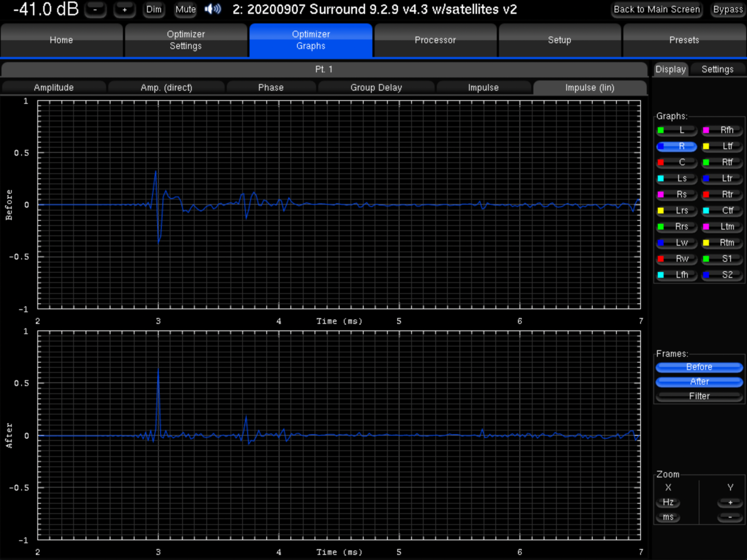Viewport: 747px width, 560px height.
Task: Toggle the Before frame display
Action: click(699, 367)
